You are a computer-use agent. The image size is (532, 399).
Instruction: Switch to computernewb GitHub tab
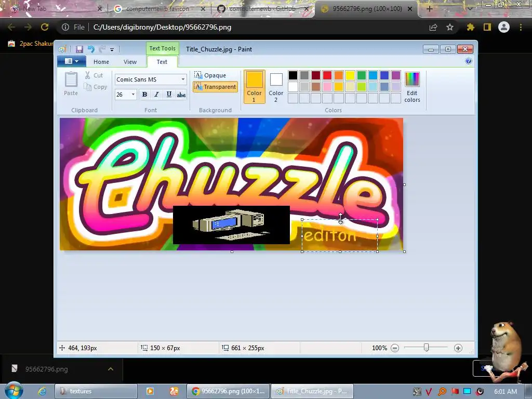coord(262,9)
